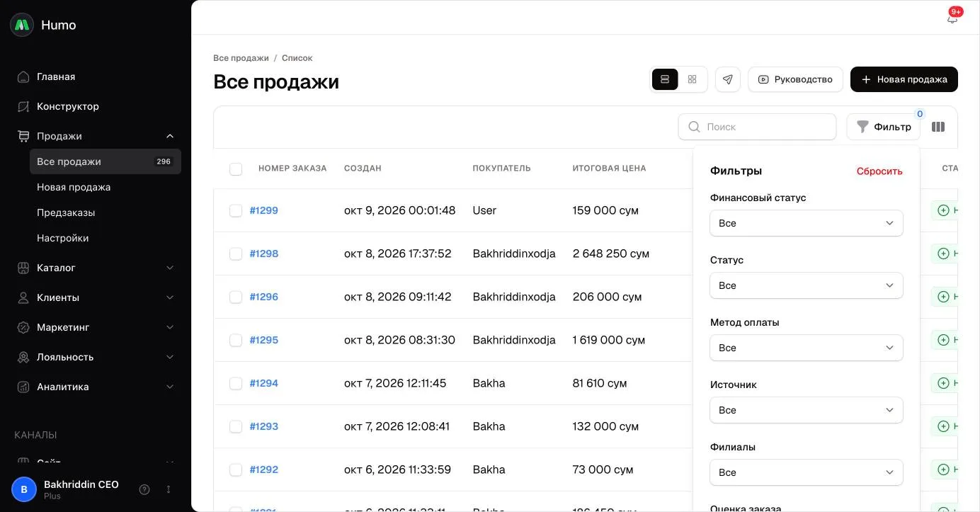Check the box for order #1299
Image resolution: width=980 pixels, height=512 pixels.
coord(236,210)
